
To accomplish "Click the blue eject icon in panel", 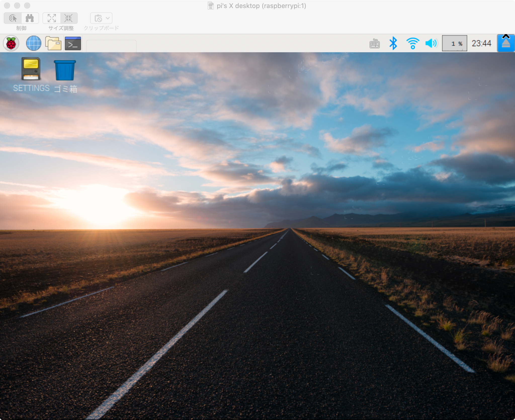I will [x=506, y=43].
